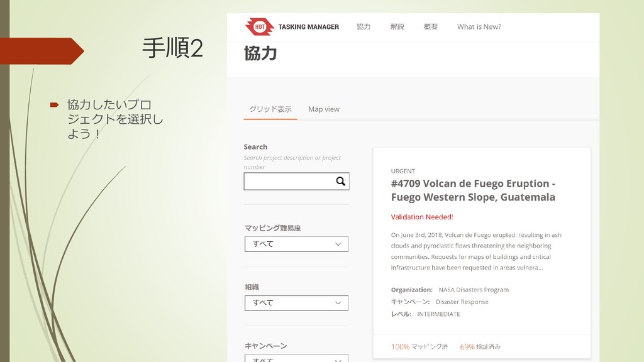Click the 100% マッピング済 status

(x=419, y=347)
